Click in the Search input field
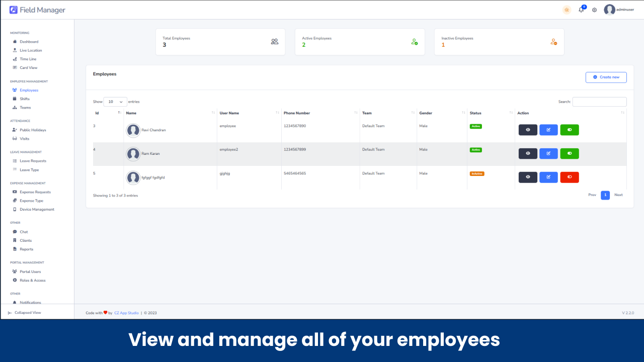 pos(599,102)
